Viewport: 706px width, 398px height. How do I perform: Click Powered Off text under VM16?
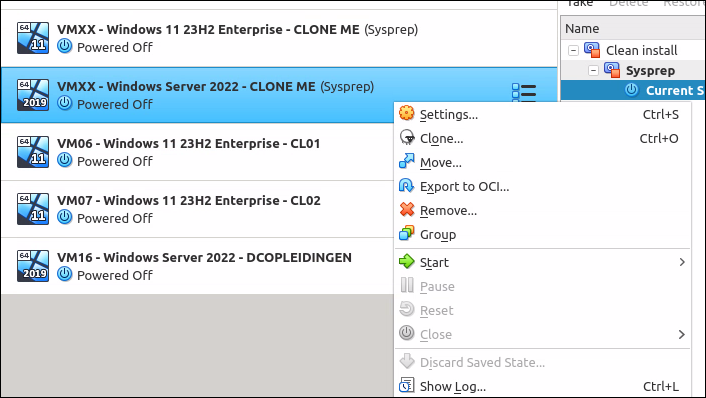click(x=115, y=275)
